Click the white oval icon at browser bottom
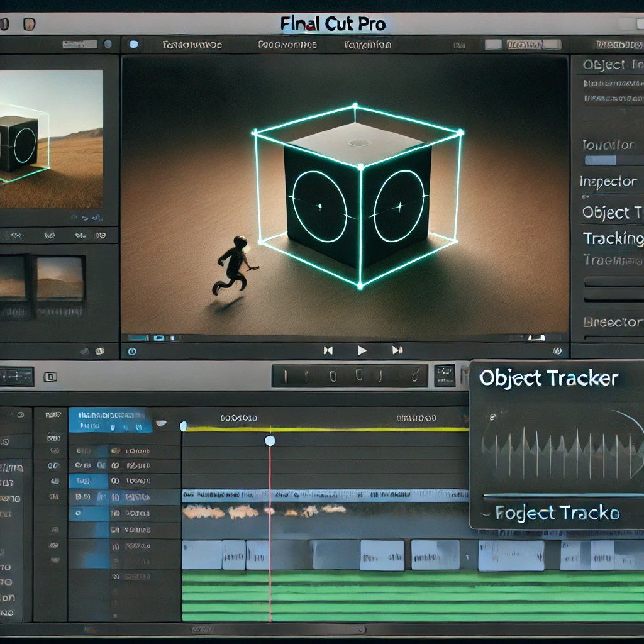Viewport: 644px width, 644px height. click(x=99, y=351)
